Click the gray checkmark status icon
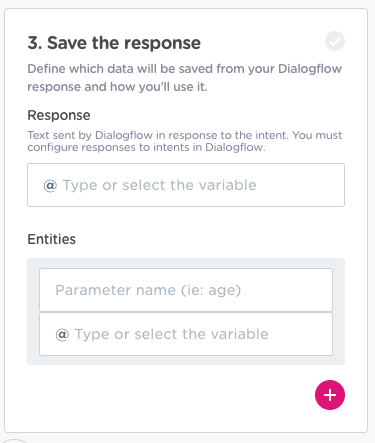Screen dimensions: 375x443 [335, 41]
